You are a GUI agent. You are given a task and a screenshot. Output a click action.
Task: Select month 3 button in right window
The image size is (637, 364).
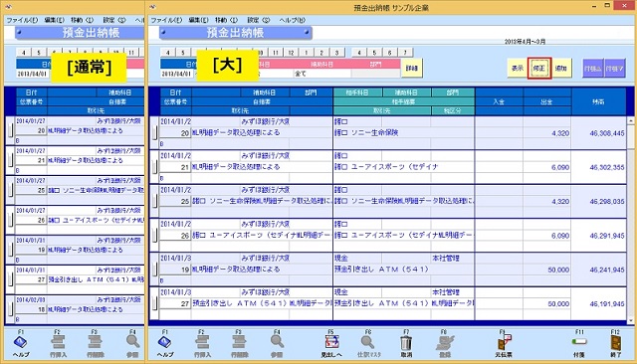pos(336,53)
